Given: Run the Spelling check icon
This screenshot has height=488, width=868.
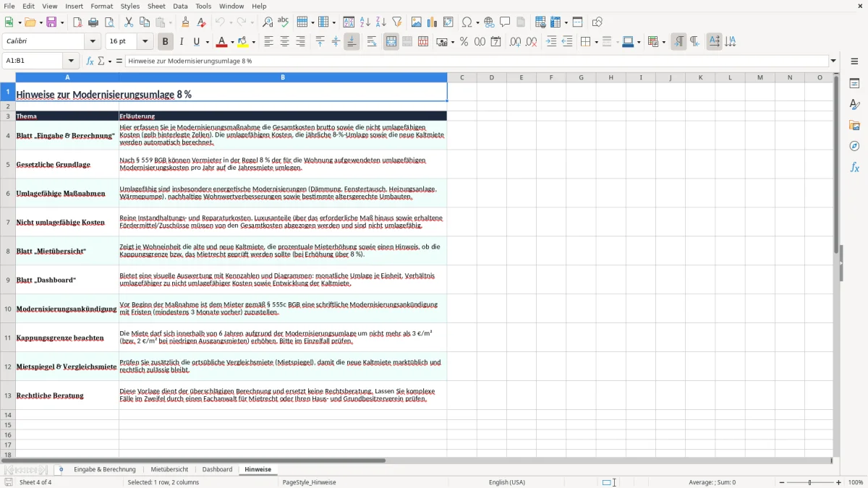Looking at the screenshot, I should coord(284,22).
